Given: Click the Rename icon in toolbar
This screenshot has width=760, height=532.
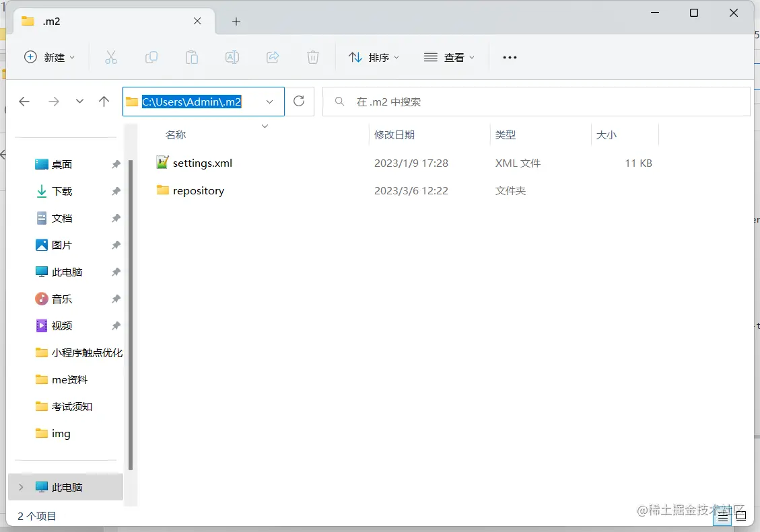Looking at the screenshot, I should pos(232,57).
